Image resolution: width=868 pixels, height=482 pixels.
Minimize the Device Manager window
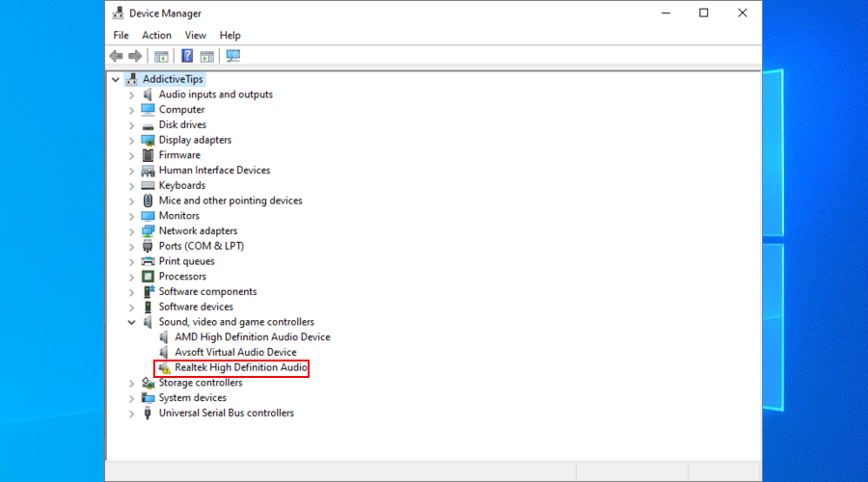(665, 13)
